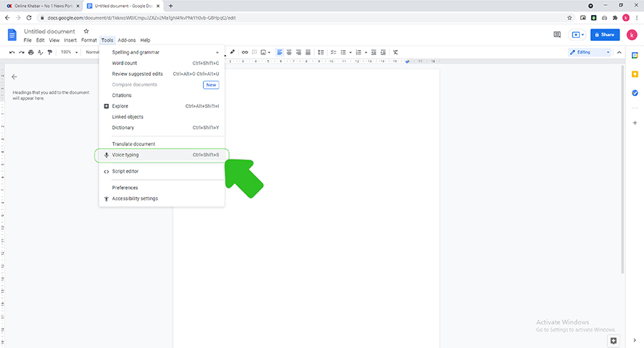Click the blue Share button
This screenshot has width=644, height=348.
(605, 35)
